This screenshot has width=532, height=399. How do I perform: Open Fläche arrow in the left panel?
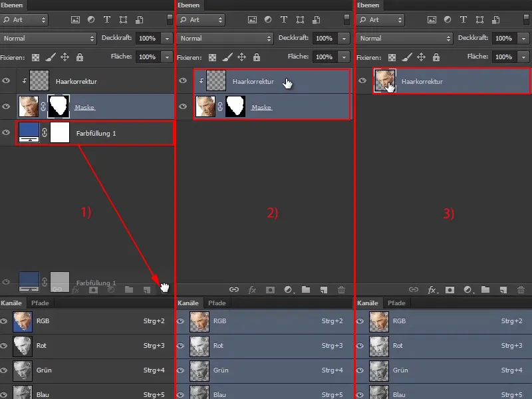tap(167, 57)
